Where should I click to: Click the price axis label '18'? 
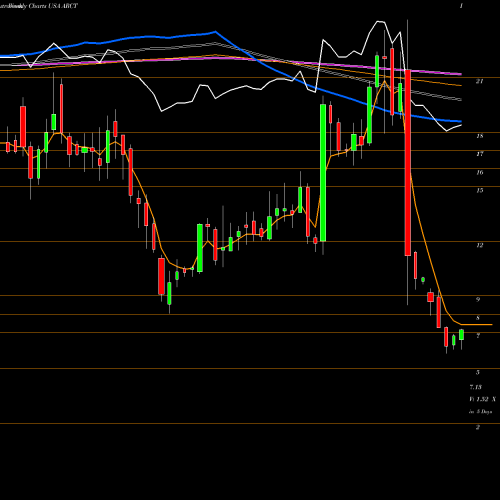pos(479,136)
